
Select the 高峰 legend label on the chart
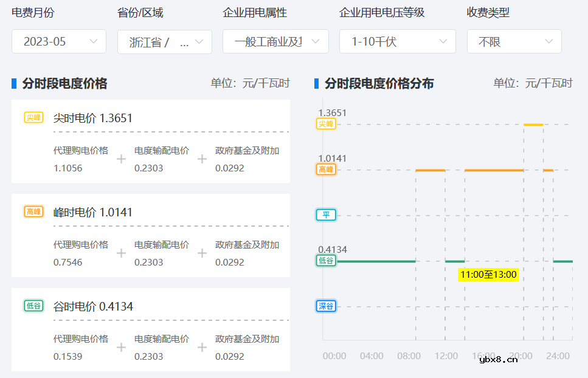pos(326,170)
